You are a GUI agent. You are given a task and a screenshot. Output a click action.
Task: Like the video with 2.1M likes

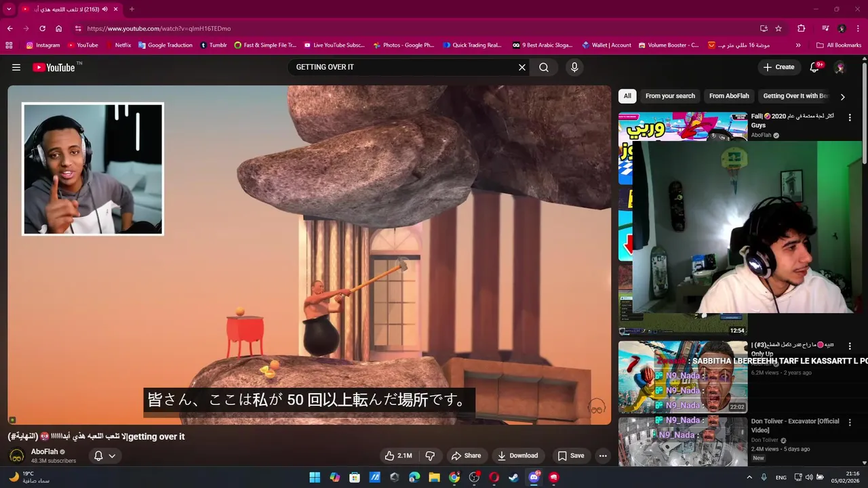[398, 455]
